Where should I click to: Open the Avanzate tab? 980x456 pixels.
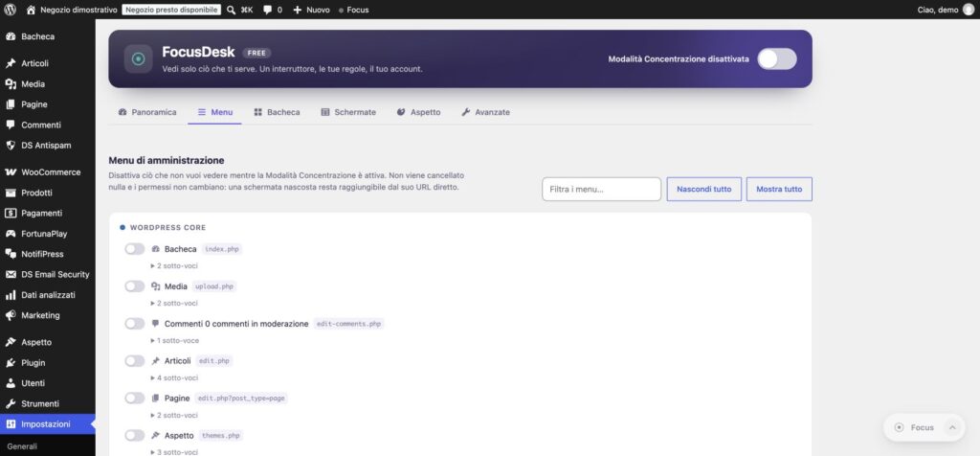pos(485,113)
